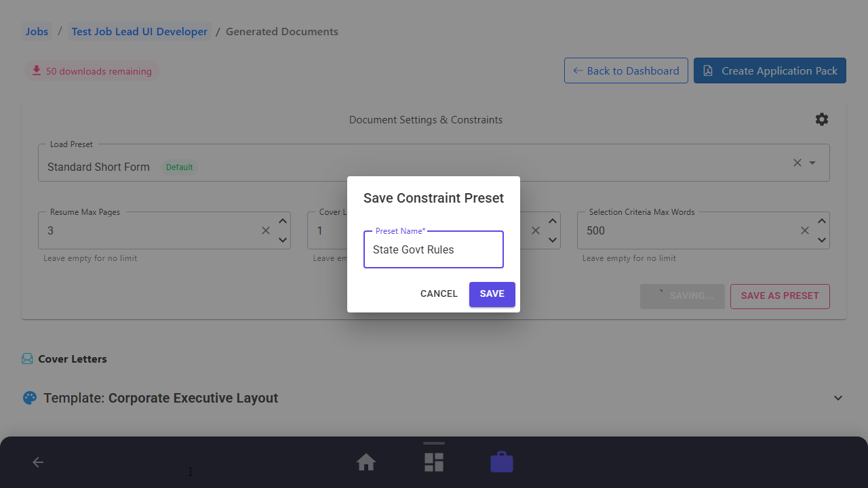Image resolution: width=868 pixels, height=488 pixels.
Task: Open Load Preset dropdown arrow
Action: coord(812,163)
